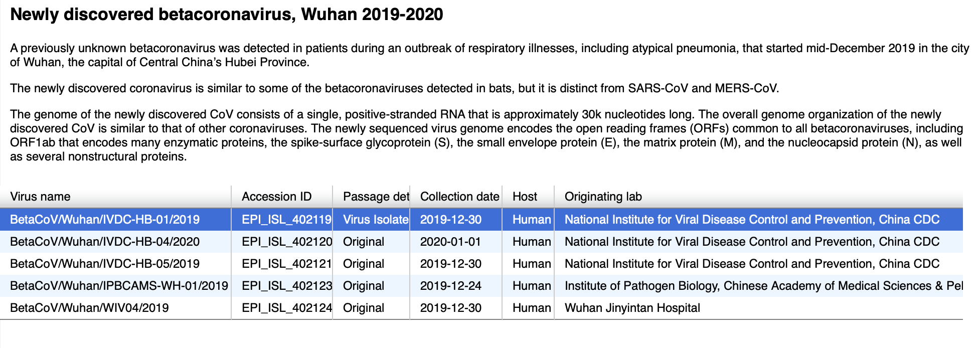Open accession ID EPI_ISL_402121

(x=286, y=264)
